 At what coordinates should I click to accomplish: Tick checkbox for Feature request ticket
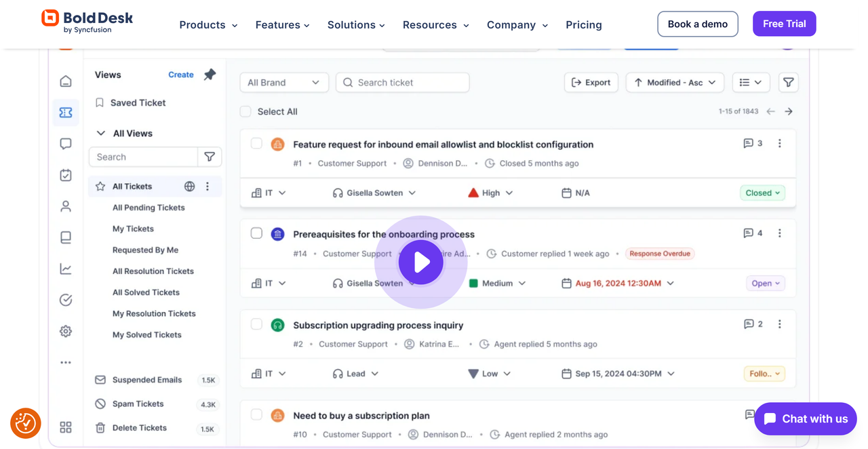coord(256,143)
